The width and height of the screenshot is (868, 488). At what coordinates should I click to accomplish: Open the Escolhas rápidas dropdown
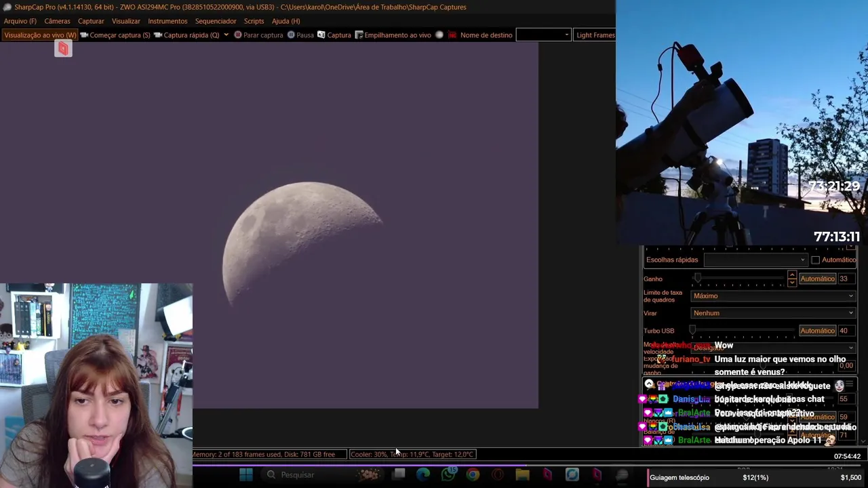[x=755, y=260]
